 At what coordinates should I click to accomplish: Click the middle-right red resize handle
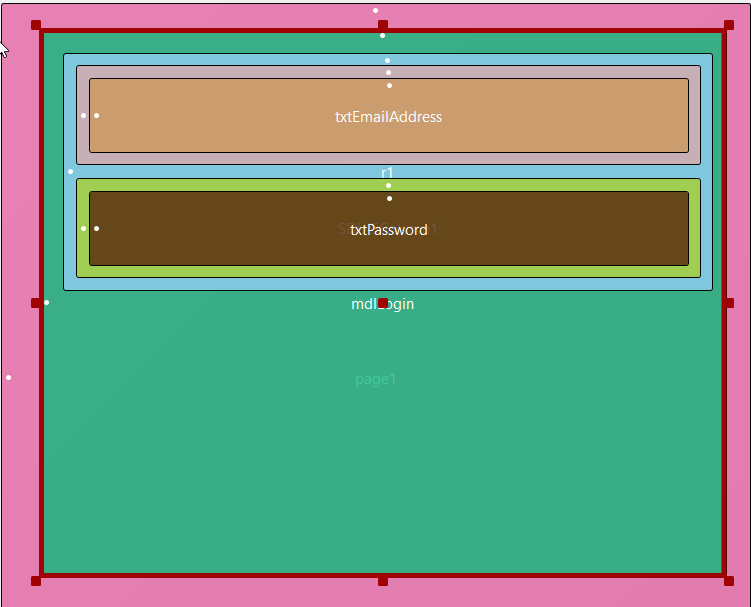pyautogui.click(x=729, y=303)
